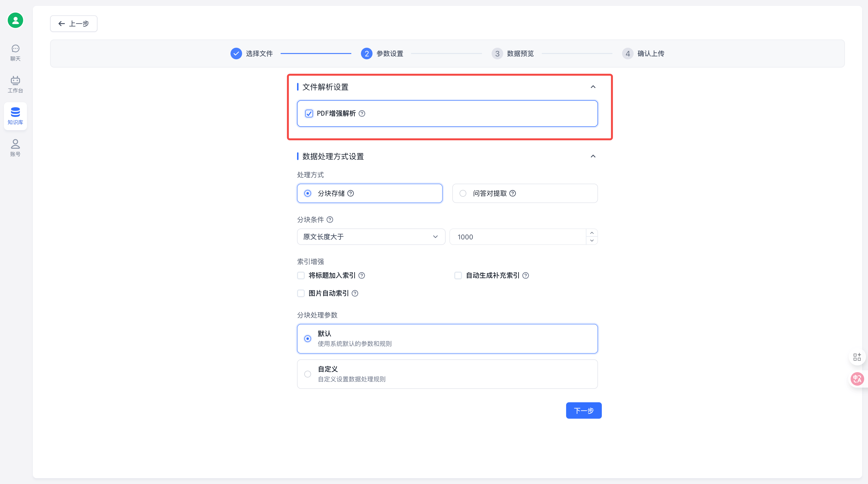868x484 pixels.
Task: Open the 原文长度大于 dropdown
Action: click(x=371, y=237)
